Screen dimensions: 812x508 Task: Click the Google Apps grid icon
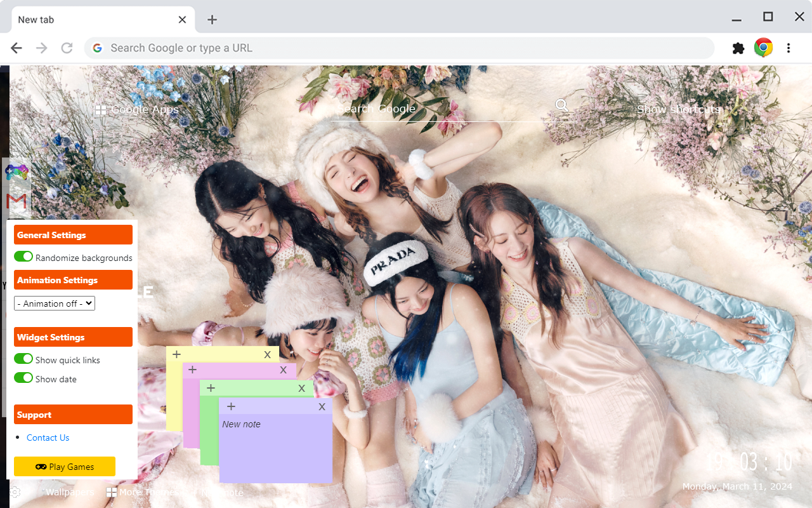[100, 110]
